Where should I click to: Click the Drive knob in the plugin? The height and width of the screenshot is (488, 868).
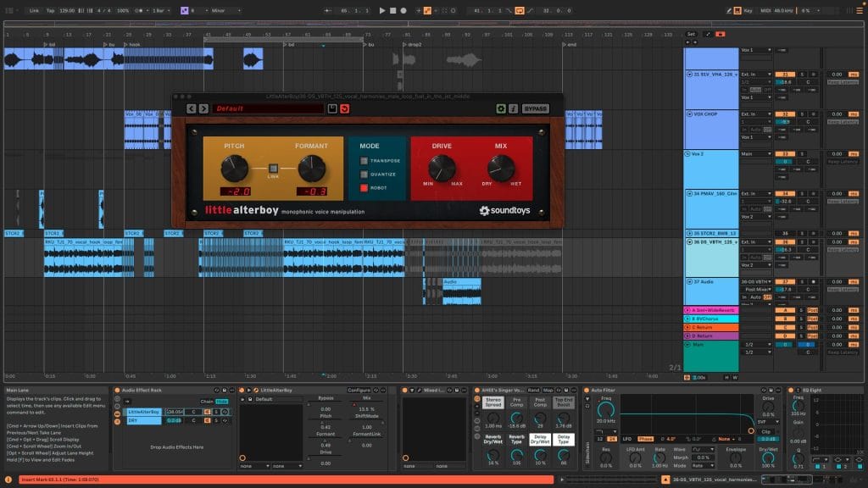point(441,169)
